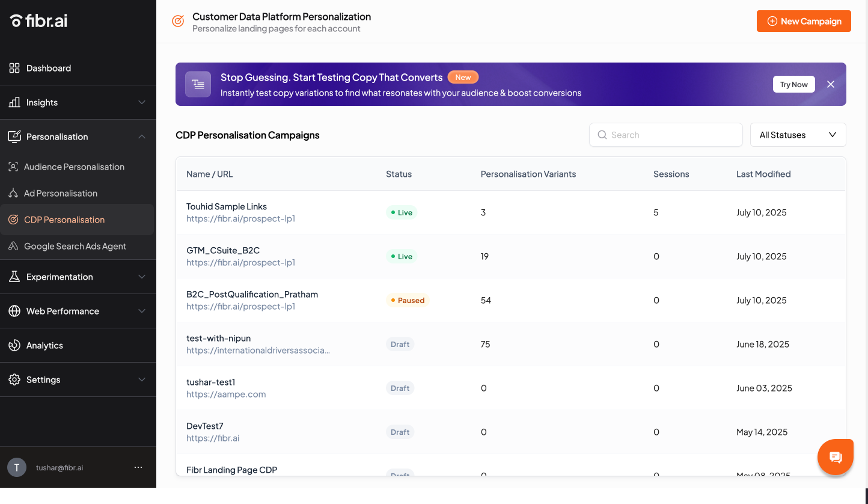
Task: Expand the Web Performance menu
Action: (x=142, y=311)
